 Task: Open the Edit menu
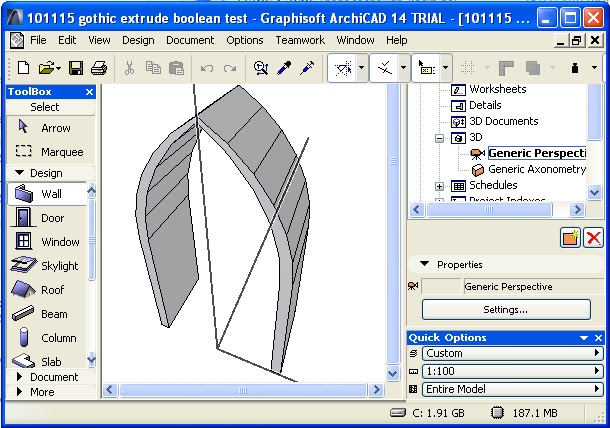pyautogui.click(x=67, y=40)
